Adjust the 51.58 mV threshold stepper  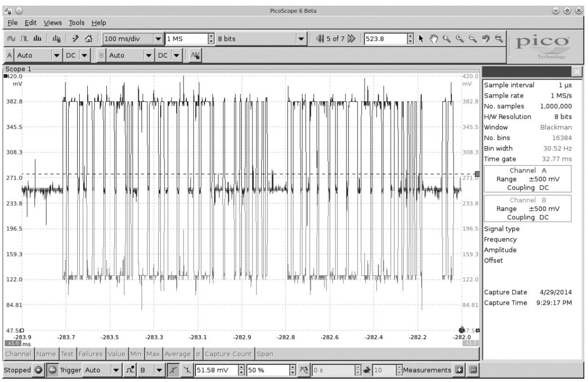coord(241,370)
